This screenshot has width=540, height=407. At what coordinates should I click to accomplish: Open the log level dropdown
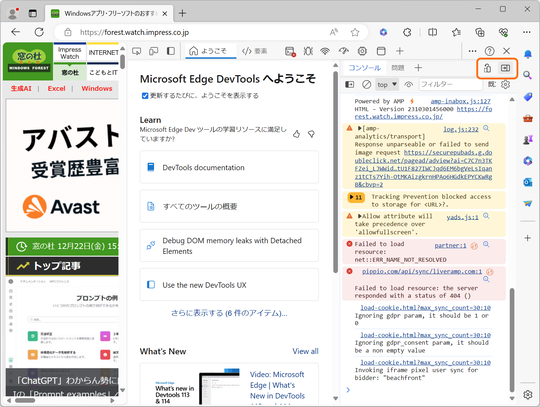[x=492, y=84]
